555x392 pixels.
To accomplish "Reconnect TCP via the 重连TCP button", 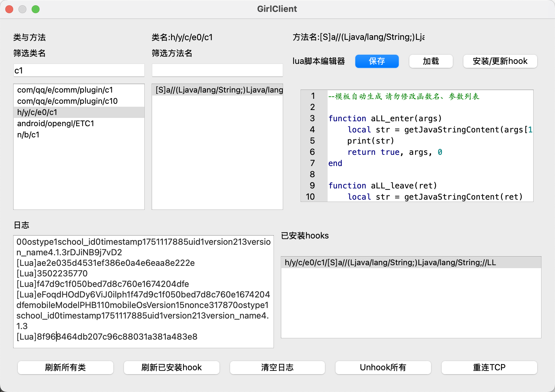I will click(489, 368).
